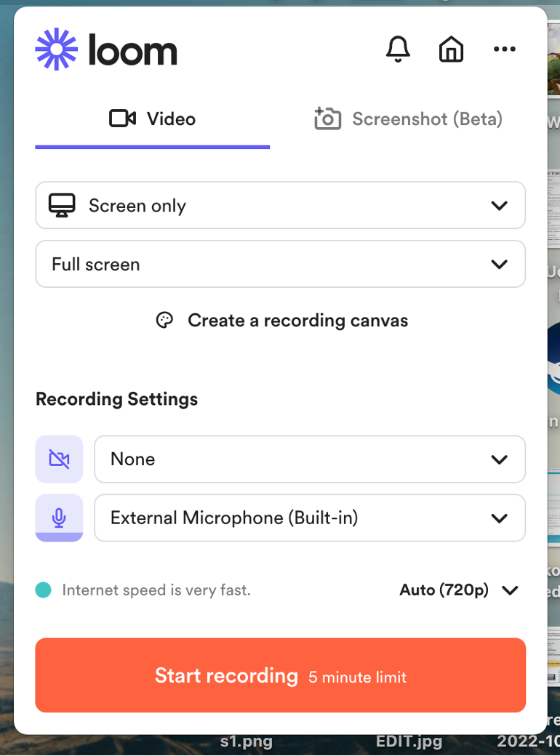
Task: Click the palette icon next to recording canvas
Action: tap(165, 320)
